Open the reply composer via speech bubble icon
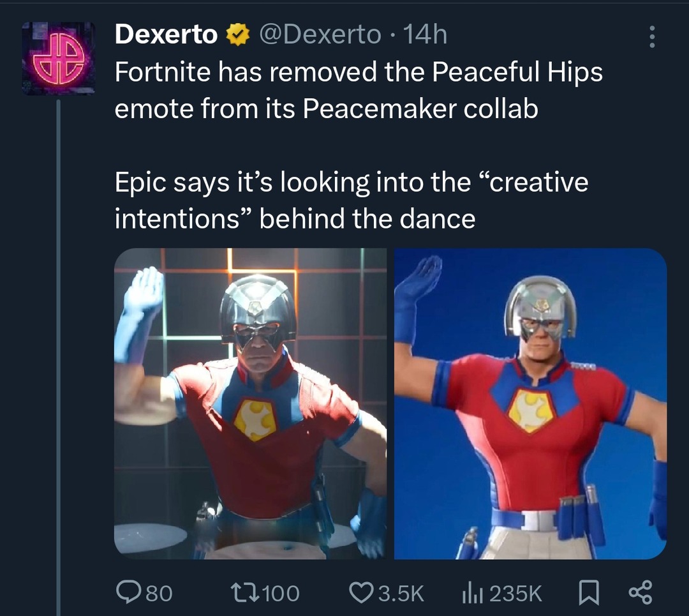Screen dimensions: 689x616 (x=127, y=593)
